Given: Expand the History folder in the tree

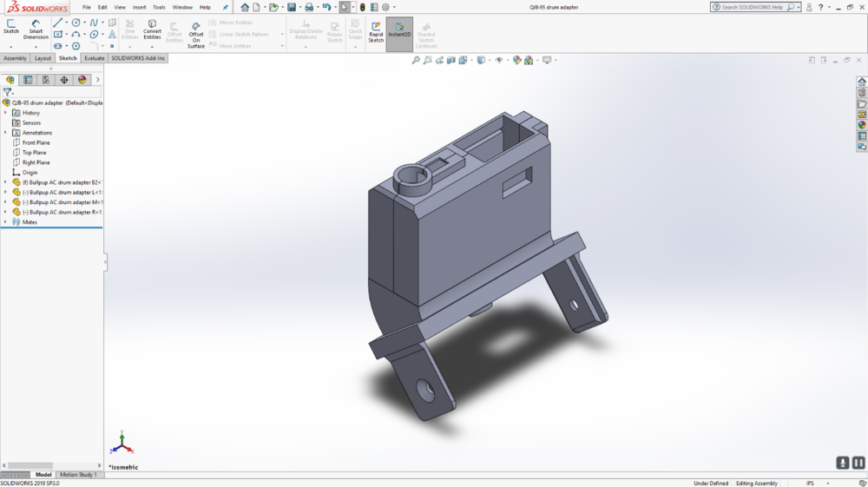Looking at the screenshot, I should coord(5,113).
